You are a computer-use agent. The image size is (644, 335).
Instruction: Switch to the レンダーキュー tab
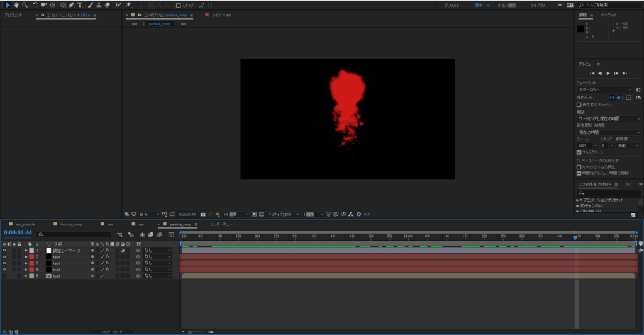pos(221,224)
